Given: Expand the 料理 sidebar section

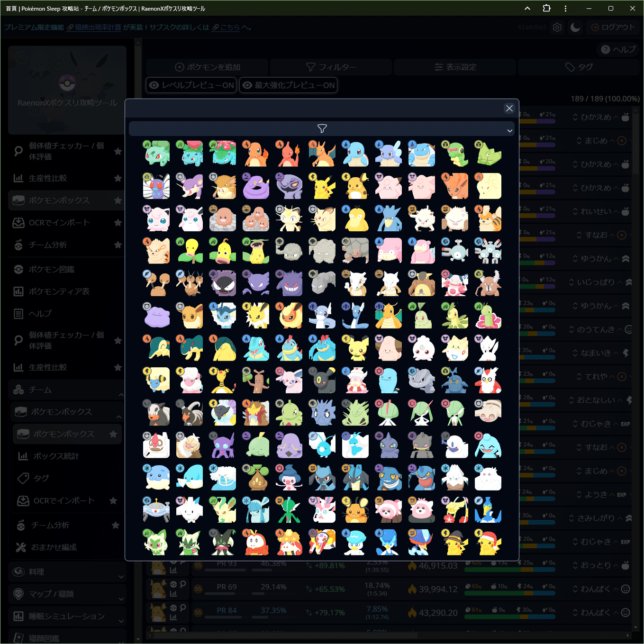Looking at the screenshot, I should 67,572.
